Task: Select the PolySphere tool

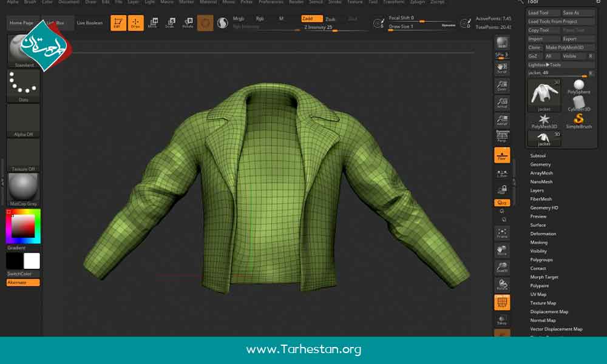Action: pyautogui.click(x=578, y=87)
